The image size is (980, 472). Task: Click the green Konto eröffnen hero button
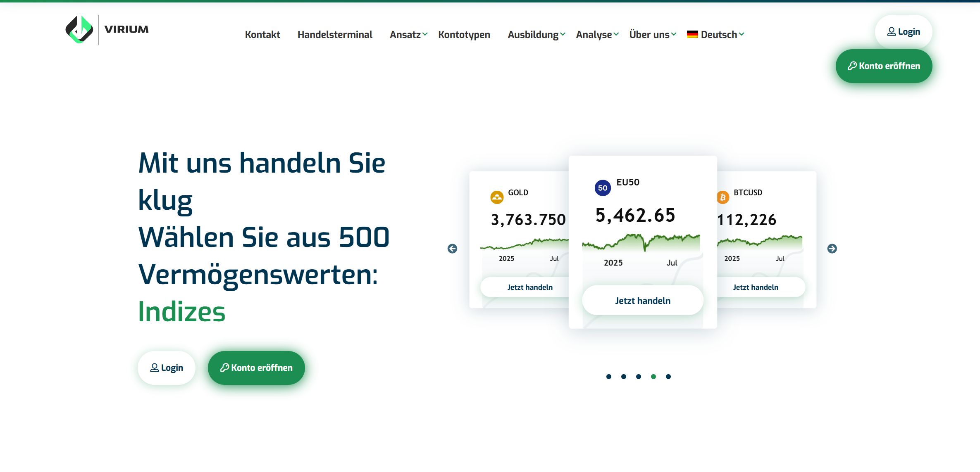click(x=256, y=368)
